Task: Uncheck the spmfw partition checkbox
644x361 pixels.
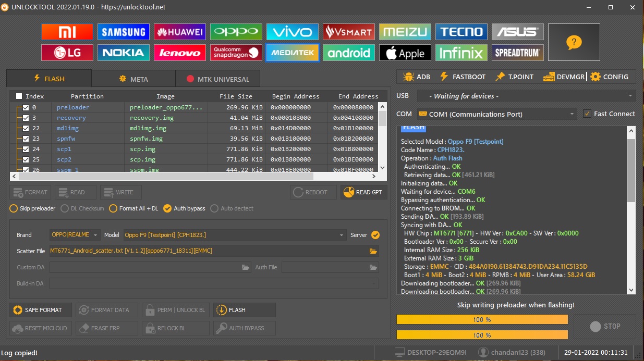Action: click(x=26, y=139)
